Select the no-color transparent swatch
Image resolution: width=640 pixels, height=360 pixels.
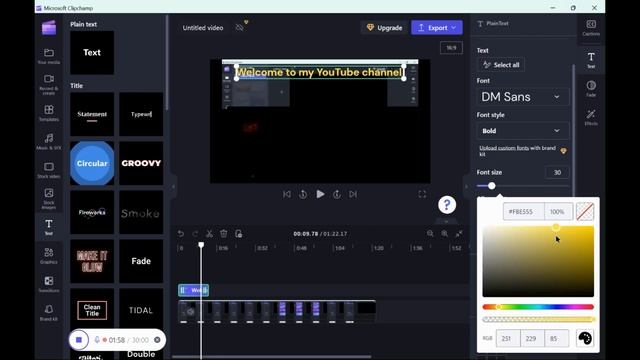coord(585,211)
